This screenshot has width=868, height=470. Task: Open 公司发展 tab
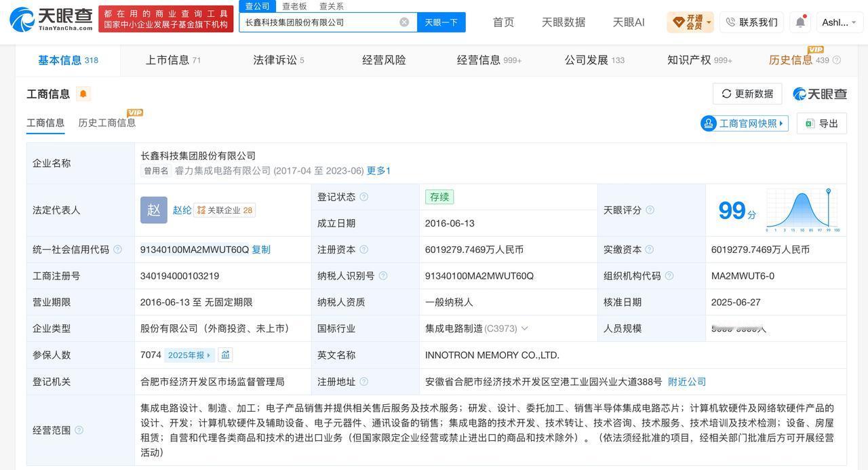click(x=595, y=60)
